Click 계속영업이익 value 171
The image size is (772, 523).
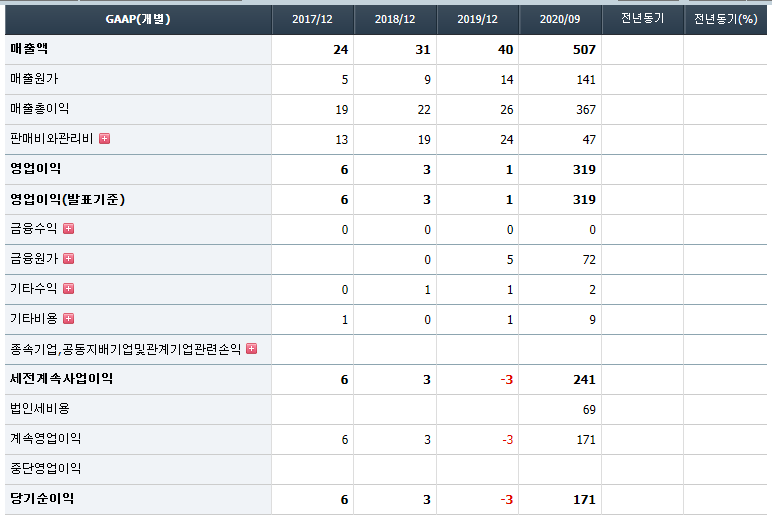coord(586,440)
